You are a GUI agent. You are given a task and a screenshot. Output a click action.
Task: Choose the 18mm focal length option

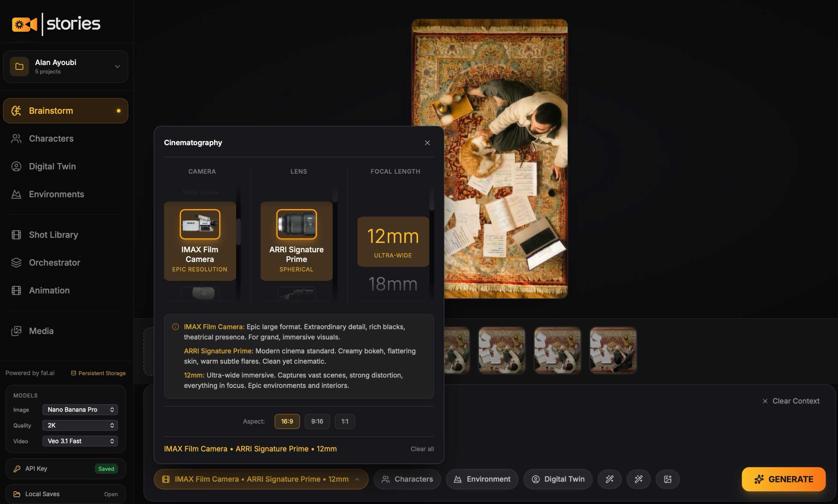point(393,284)
